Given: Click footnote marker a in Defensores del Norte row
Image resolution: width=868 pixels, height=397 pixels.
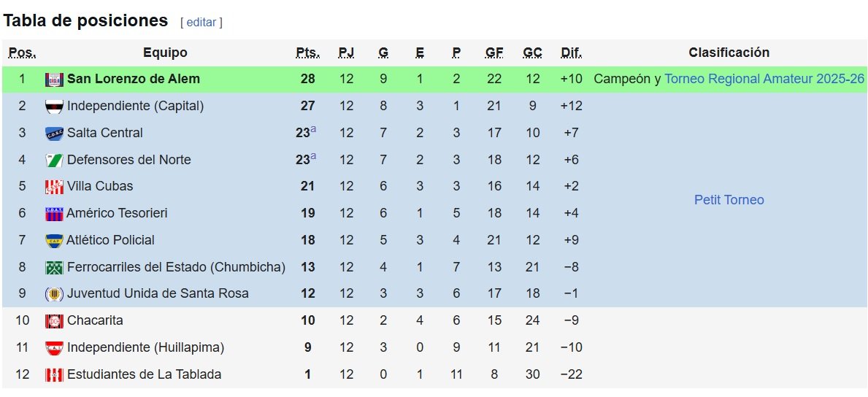Looking at the screenshot, I should click(x=313, y=156).
